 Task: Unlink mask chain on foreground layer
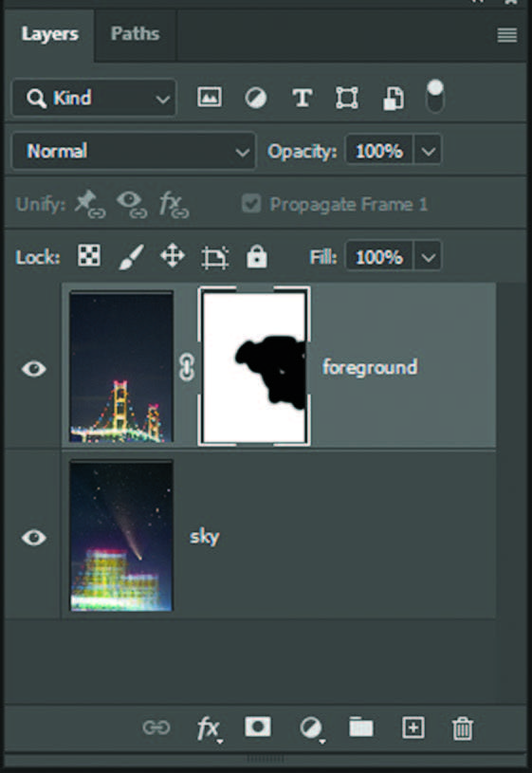pyautogui.click(x=187, y=367)
